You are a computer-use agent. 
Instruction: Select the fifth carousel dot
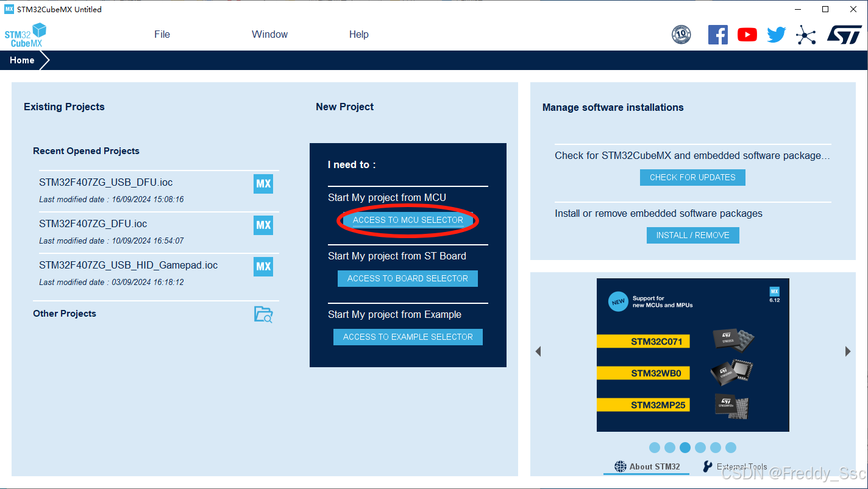[716, 448]
